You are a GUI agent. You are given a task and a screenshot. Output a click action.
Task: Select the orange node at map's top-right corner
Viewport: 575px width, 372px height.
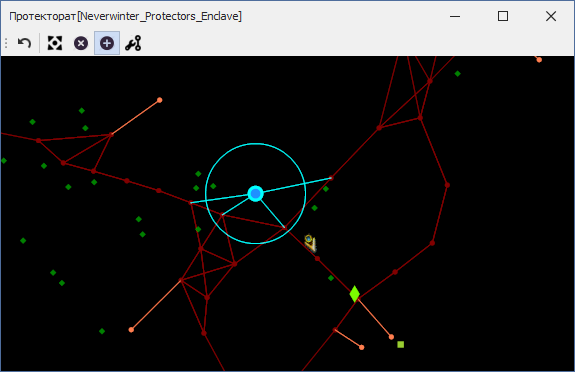[x=539, y=59]
